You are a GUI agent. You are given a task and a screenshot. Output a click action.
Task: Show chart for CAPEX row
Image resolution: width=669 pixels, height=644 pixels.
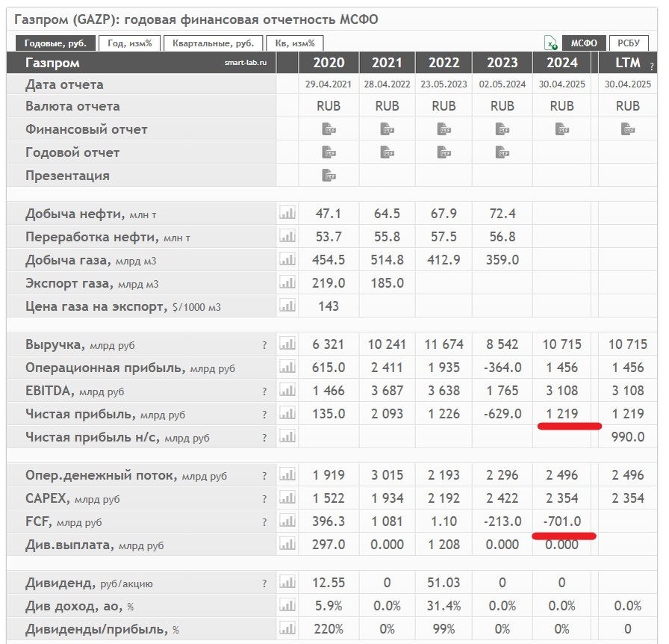pos(287,497)
